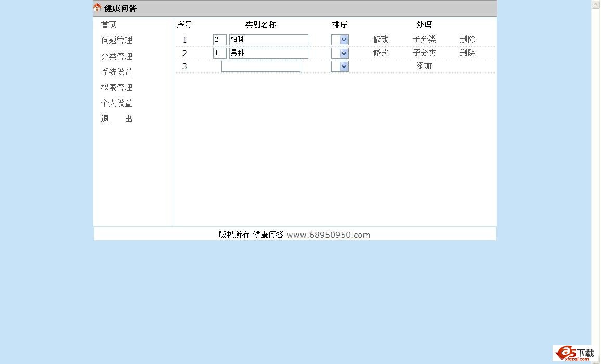
Task: Click 修改 for the 妇科 category
Action: (x=381, y=39)
